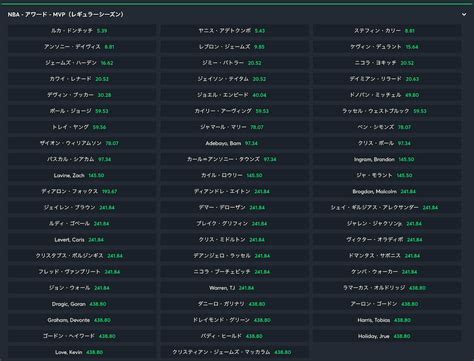The image size is (474, 361).
Task: Pick ジャレン・ジャクソンjr. selection
Action: [387, 223]
